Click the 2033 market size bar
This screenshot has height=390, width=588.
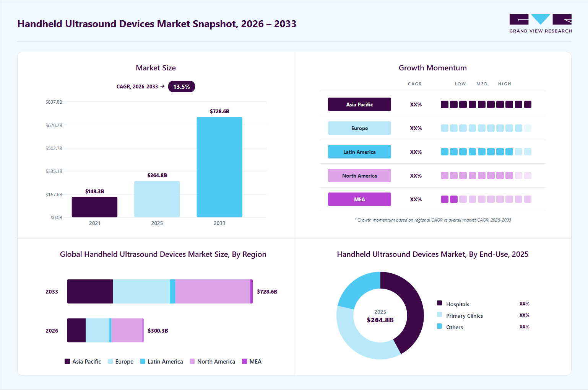(x=219, y=167)
